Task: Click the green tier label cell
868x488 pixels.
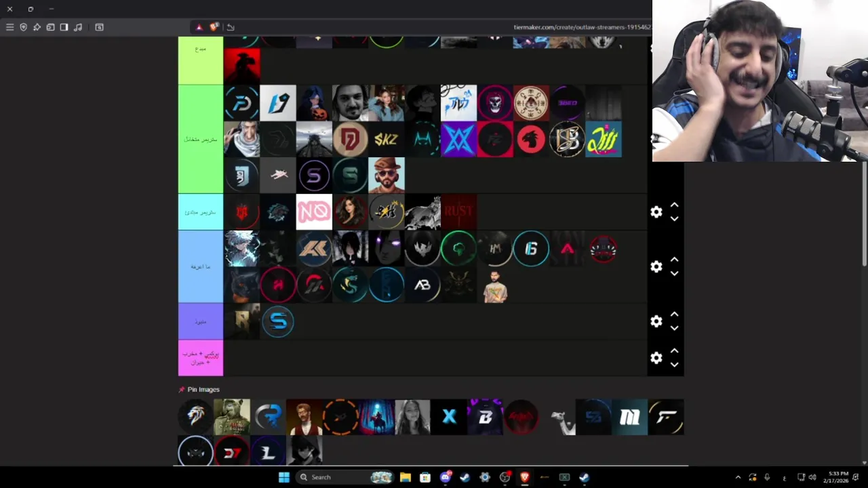Action: [200, 140]
